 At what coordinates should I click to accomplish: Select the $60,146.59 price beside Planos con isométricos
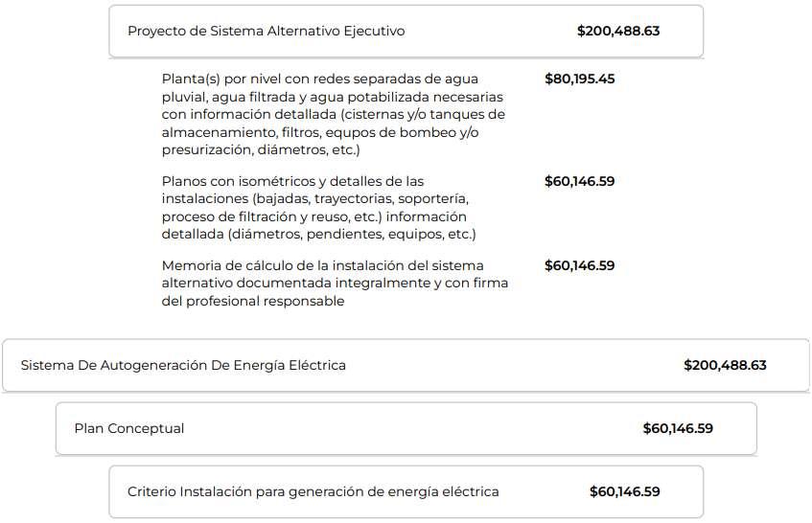coord(579,182)
